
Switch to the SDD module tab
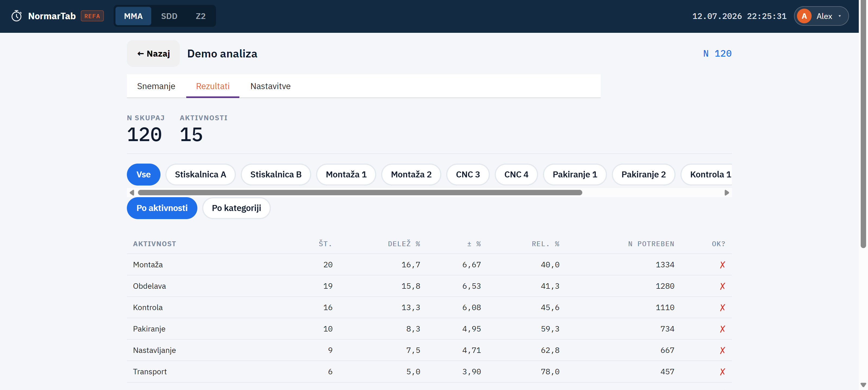[169, 16]
